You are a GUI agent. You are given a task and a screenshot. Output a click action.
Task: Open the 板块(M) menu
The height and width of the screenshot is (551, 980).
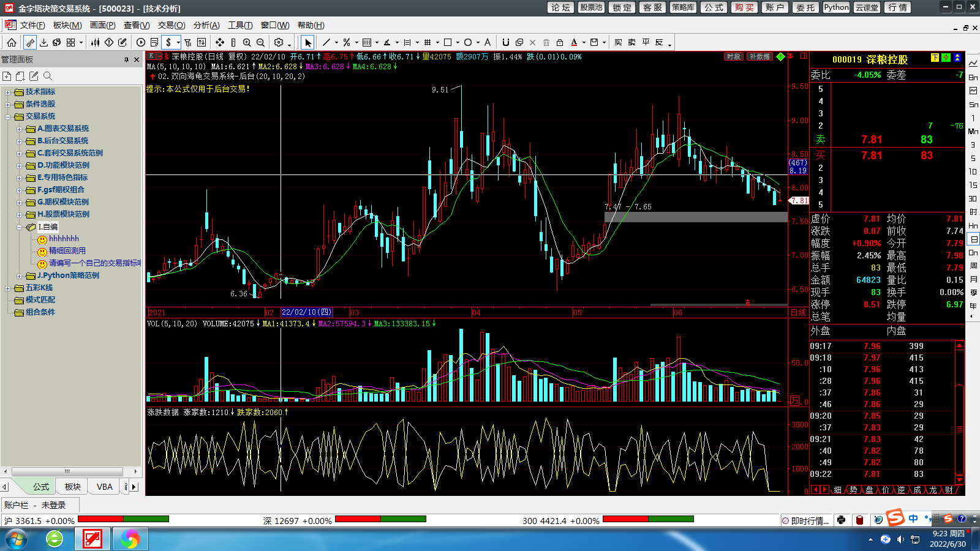[67, 25]
